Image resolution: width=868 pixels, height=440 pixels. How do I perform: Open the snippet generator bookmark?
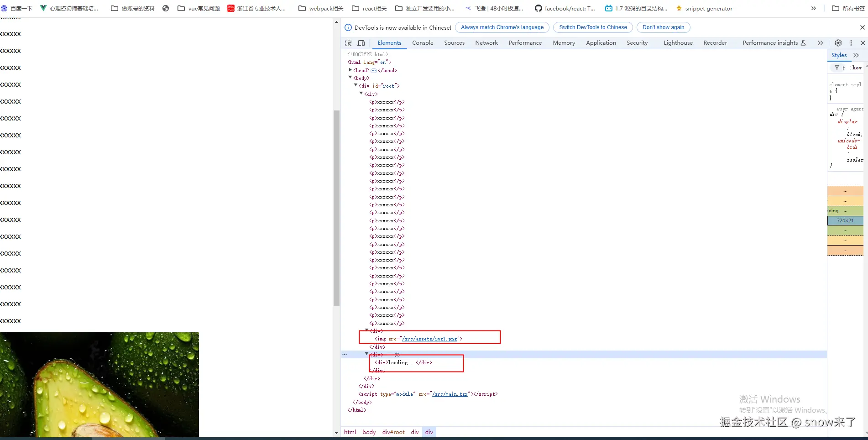pos(704,8)
